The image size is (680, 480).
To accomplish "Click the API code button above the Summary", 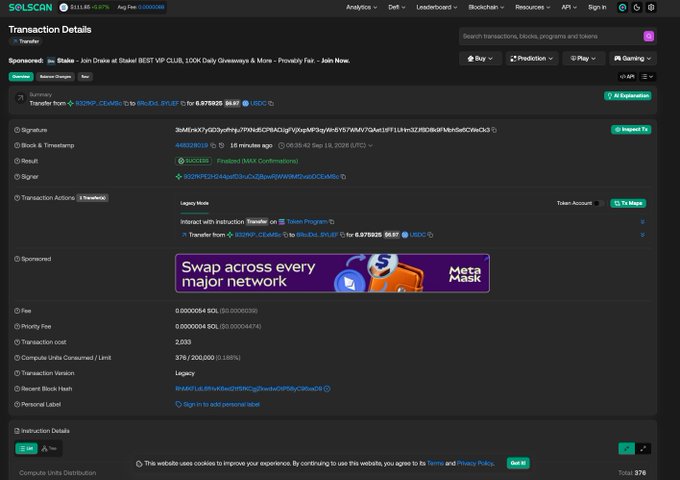I will pos(627,77).
